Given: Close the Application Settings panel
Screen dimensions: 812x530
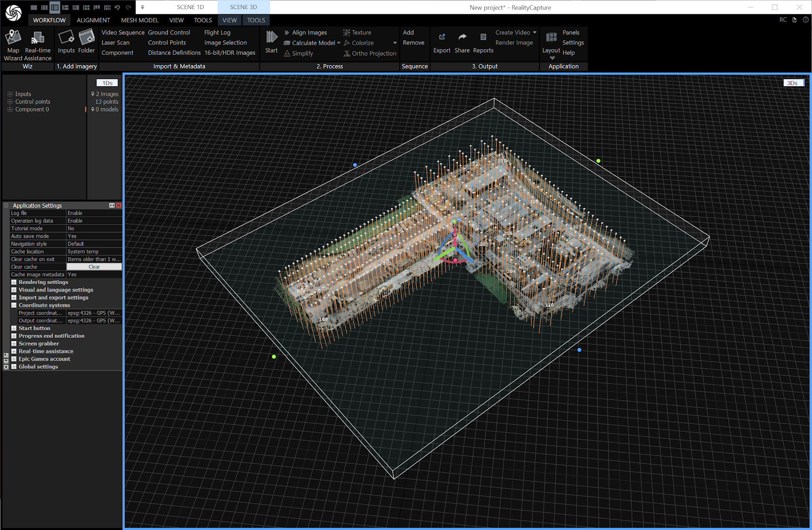Looking at the screenshot, I should click(x=118, y=205).
